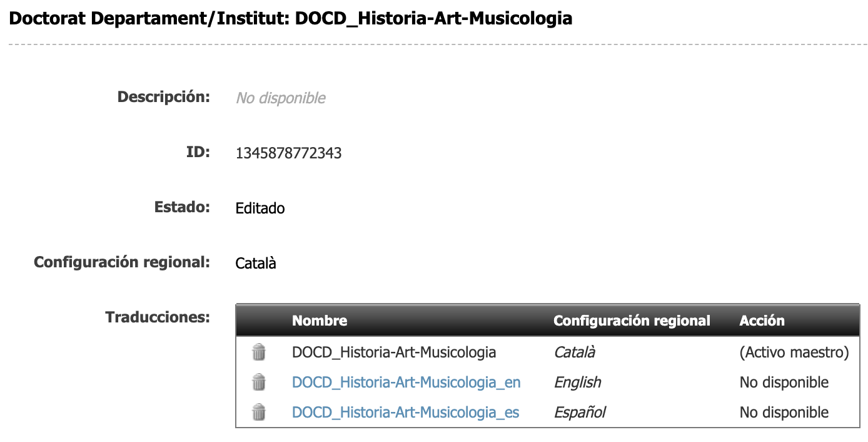Image resolution: width=868 pixels, height=442 pixels.
Task: Select the ID value 1345878772343
Action: [288, 153]
